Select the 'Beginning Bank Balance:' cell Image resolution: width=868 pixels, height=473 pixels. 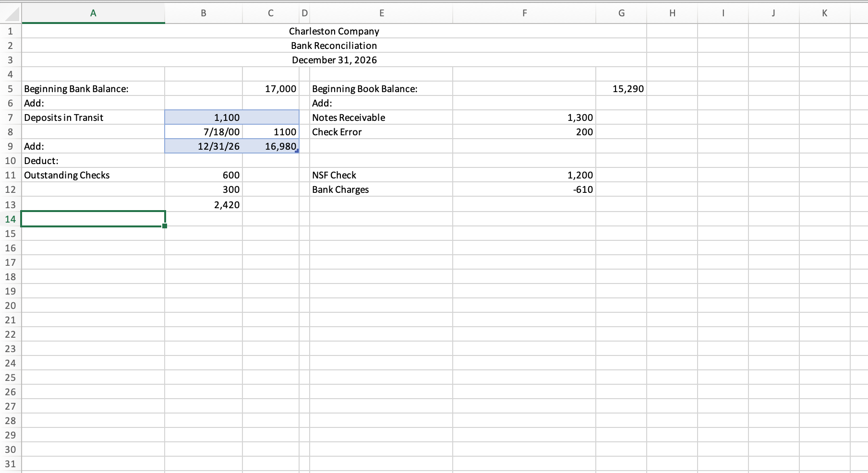tap(93, 89)
